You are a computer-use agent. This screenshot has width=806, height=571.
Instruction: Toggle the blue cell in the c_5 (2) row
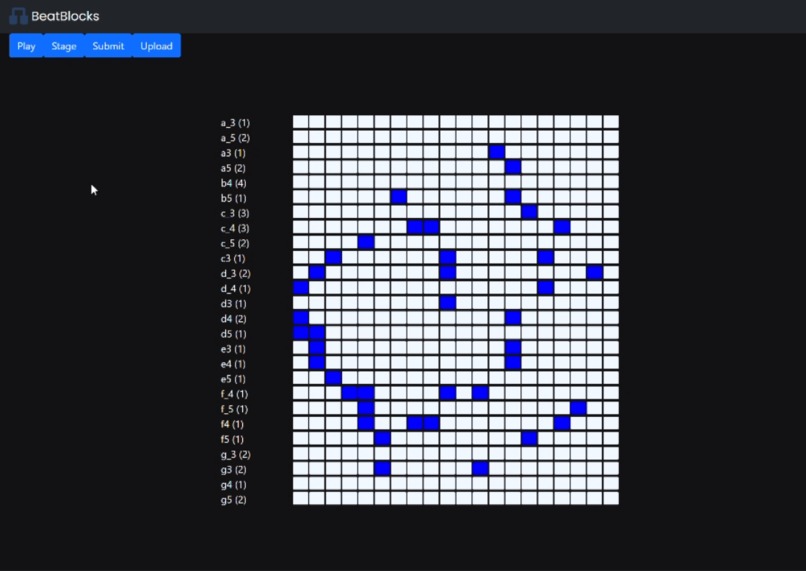click(366, 243)
